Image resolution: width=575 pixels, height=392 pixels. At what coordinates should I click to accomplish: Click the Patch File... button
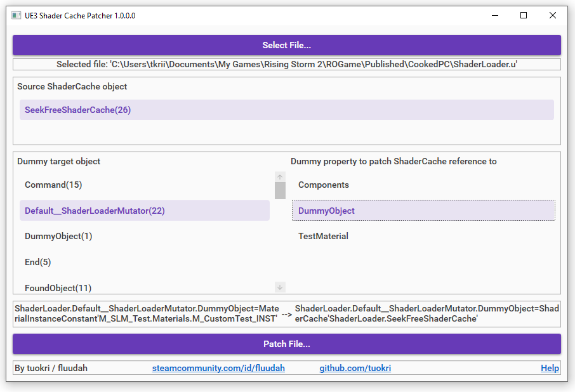click(x=287, y=344)
